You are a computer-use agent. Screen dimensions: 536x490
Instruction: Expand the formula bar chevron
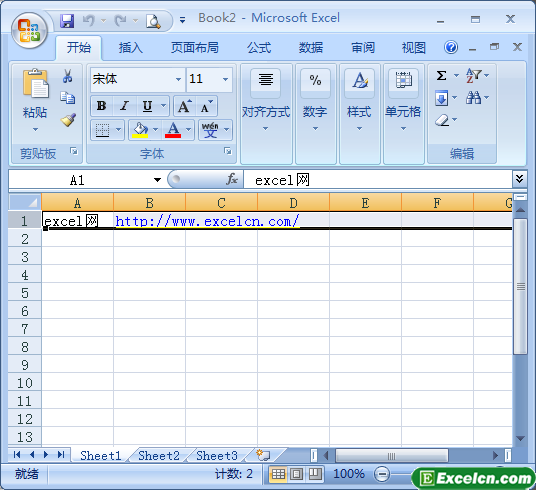(519, 178)
